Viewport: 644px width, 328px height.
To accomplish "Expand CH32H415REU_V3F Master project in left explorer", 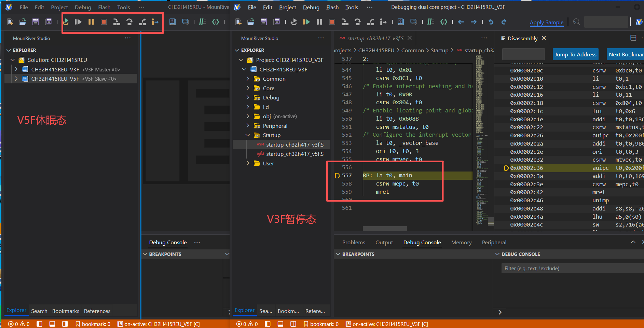I will click(x=16, y=69).
